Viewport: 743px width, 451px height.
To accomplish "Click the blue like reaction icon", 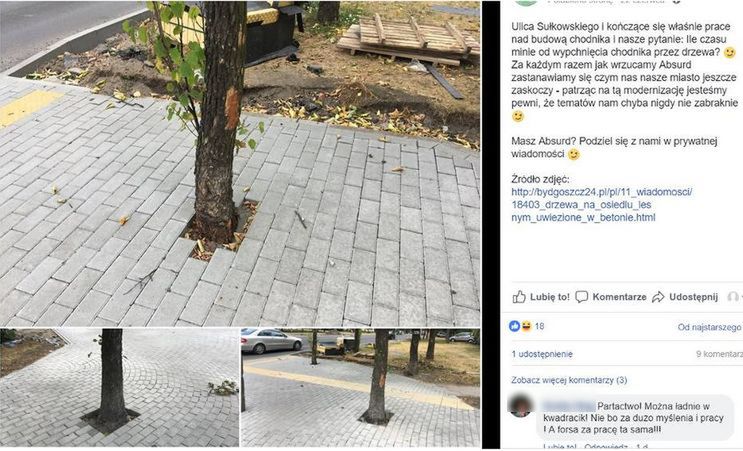I will coord(515,326).
